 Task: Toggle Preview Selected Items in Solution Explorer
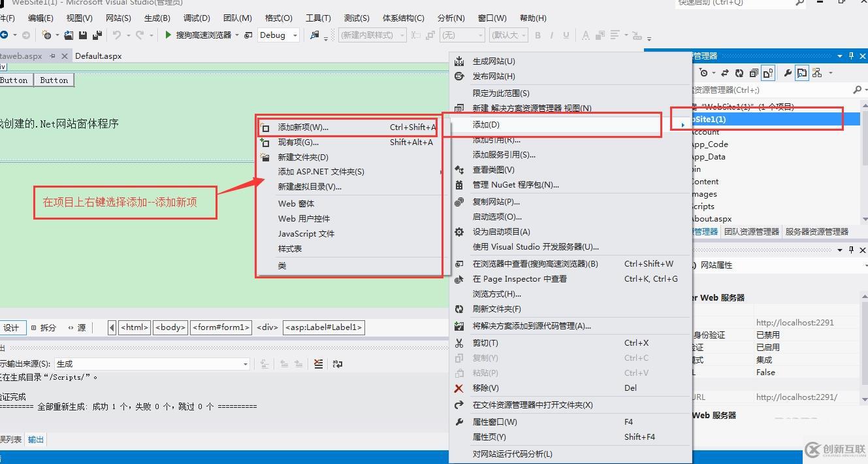click(802, 73)
